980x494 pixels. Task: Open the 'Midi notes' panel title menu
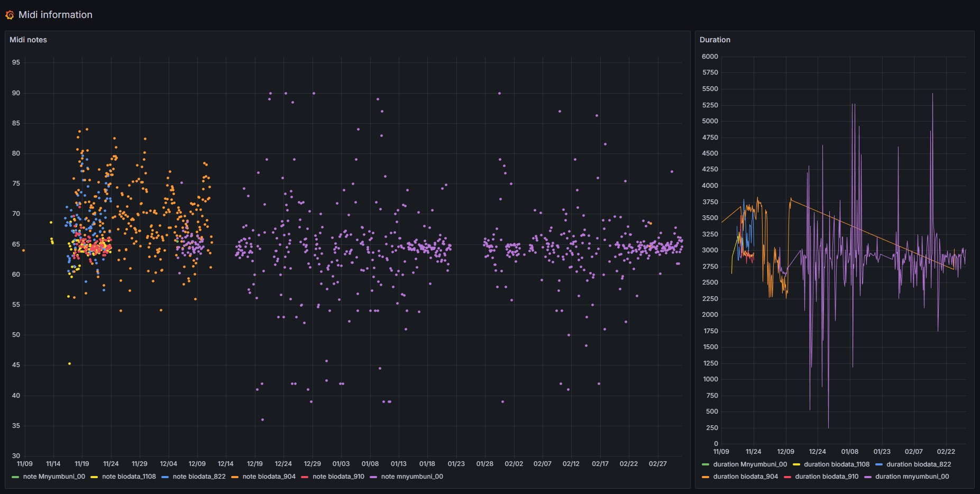point(28,40)
